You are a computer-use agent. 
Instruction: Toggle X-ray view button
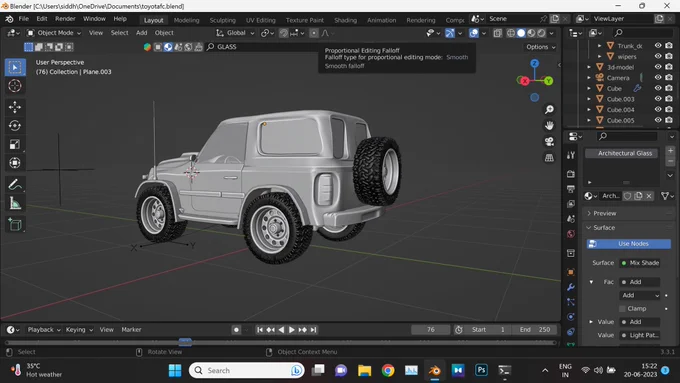[x=497, y=33]
